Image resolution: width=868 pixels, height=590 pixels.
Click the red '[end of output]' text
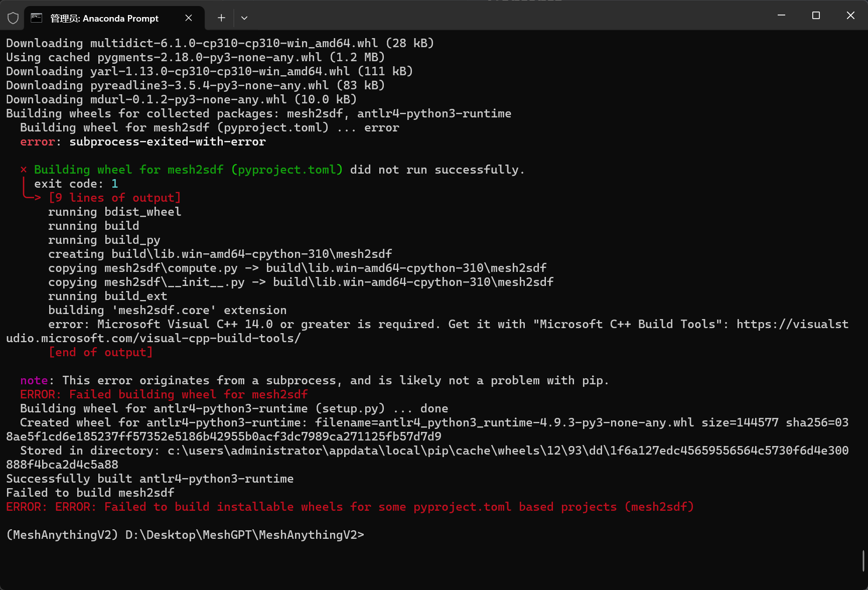tap(100, 352)
